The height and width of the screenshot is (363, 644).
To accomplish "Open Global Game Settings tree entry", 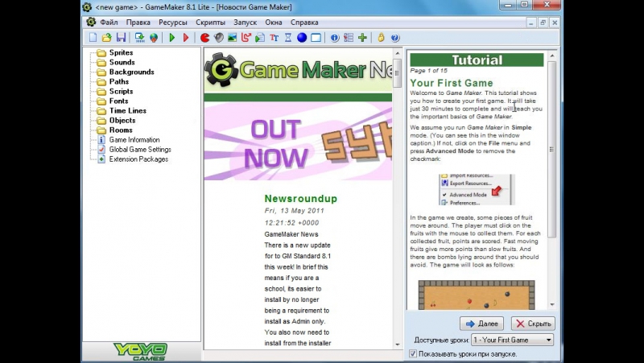I will [x=139, y=150].
